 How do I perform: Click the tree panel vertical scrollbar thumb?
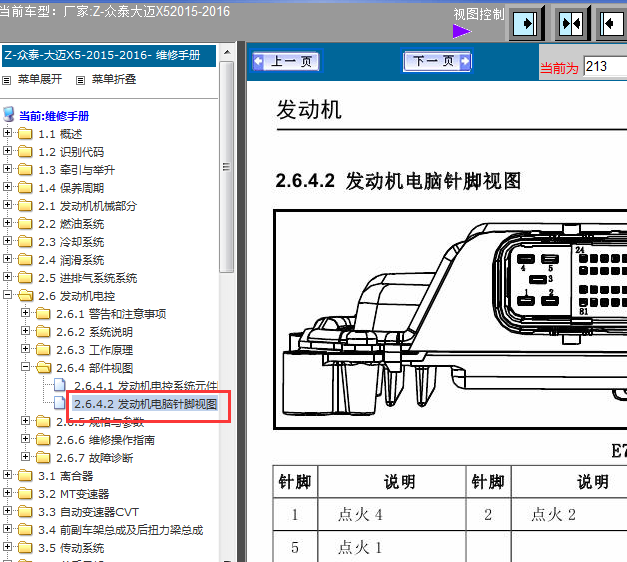[227, 166]
